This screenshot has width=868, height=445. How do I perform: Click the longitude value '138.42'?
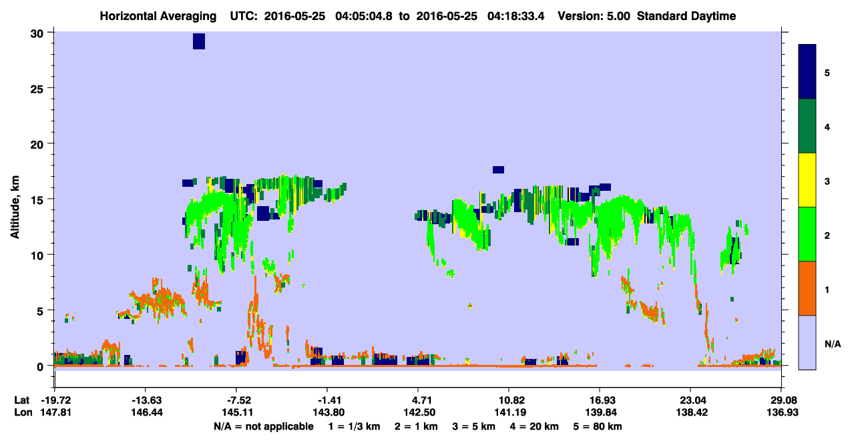click(x=690, y=413)
